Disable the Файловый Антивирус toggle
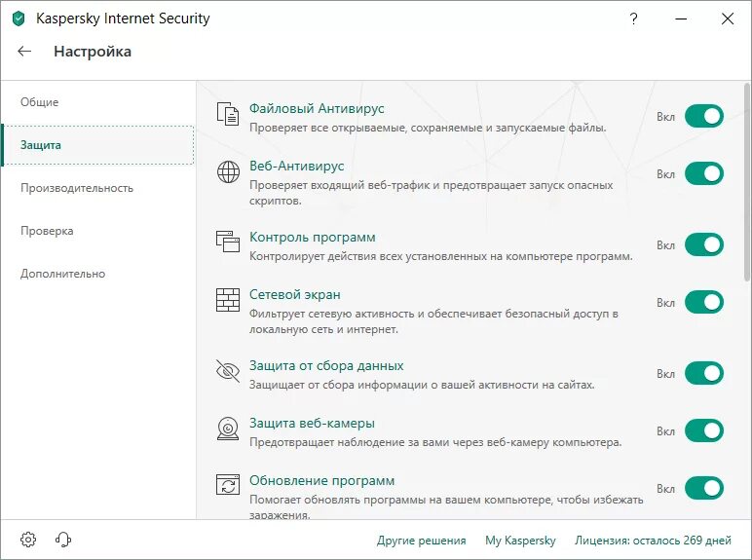 703,117
